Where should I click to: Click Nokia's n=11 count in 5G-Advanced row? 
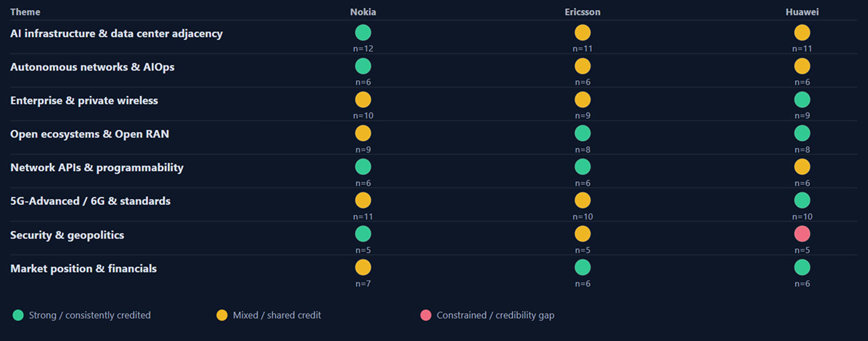[363, 217]
